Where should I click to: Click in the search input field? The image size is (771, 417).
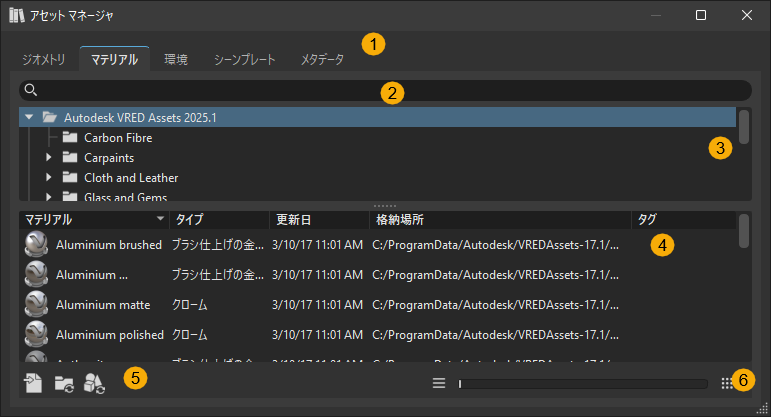[x=386, y=90]
